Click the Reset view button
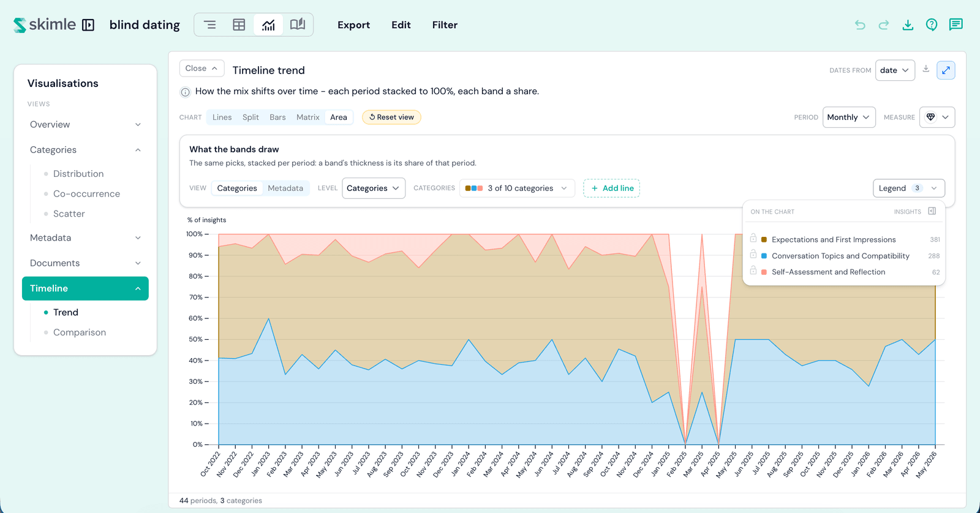This screenshot has width=980, height=513. [391, 117]
